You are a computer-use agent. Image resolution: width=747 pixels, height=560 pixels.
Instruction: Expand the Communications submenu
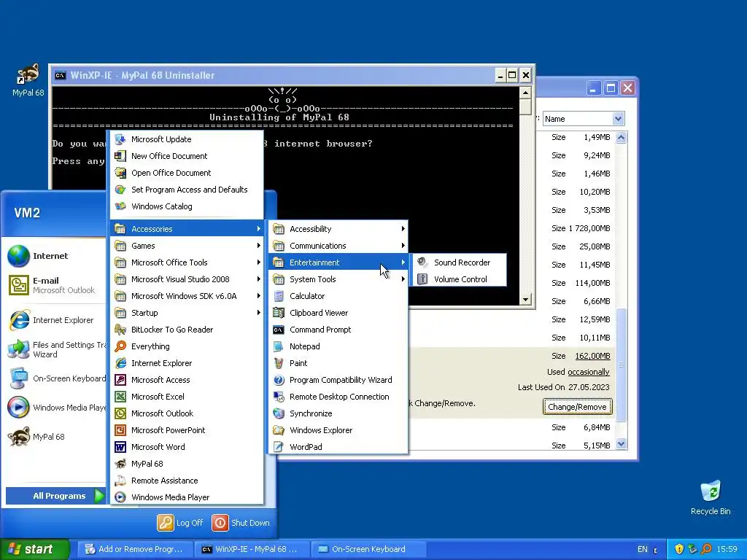338,246
